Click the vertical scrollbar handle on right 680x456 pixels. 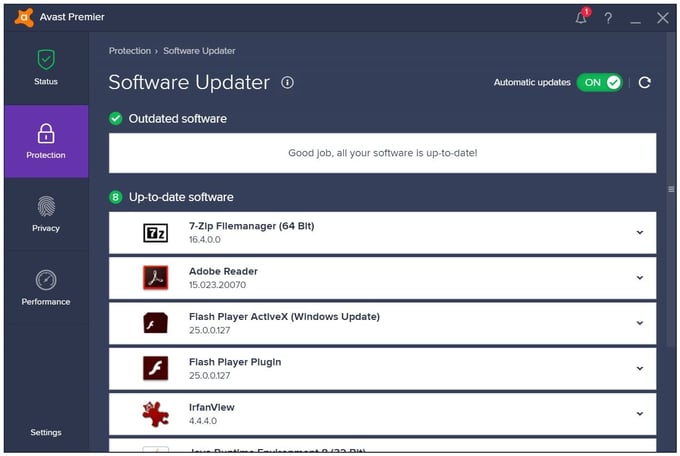(x=671, y=189)
